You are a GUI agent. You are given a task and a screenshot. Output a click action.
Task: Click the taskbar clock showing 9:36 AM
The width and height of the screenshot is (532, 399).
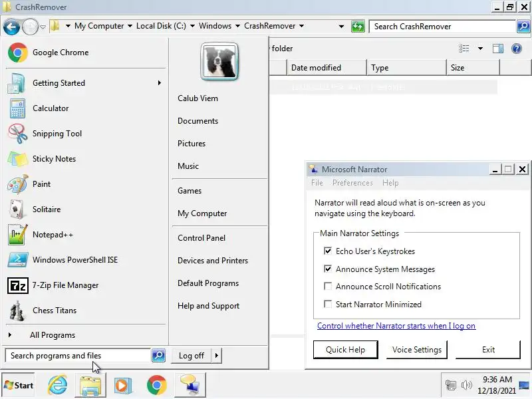click(497, 385)
